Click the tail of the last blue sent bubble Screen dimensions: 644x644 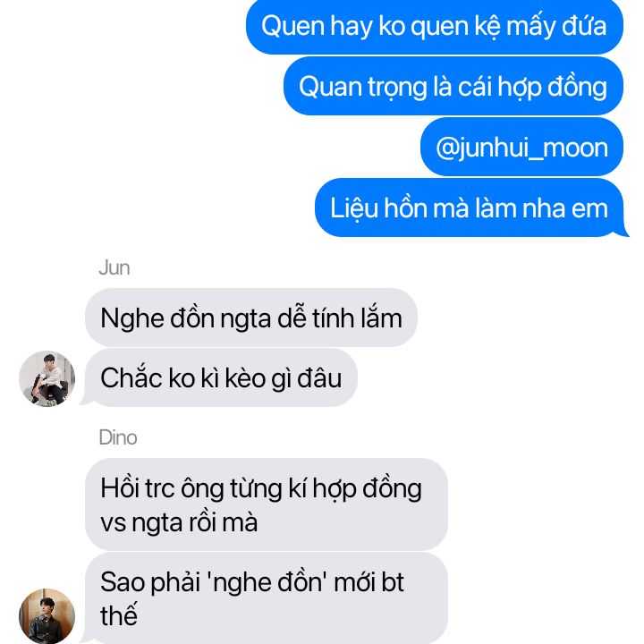[x=624, y=232]
